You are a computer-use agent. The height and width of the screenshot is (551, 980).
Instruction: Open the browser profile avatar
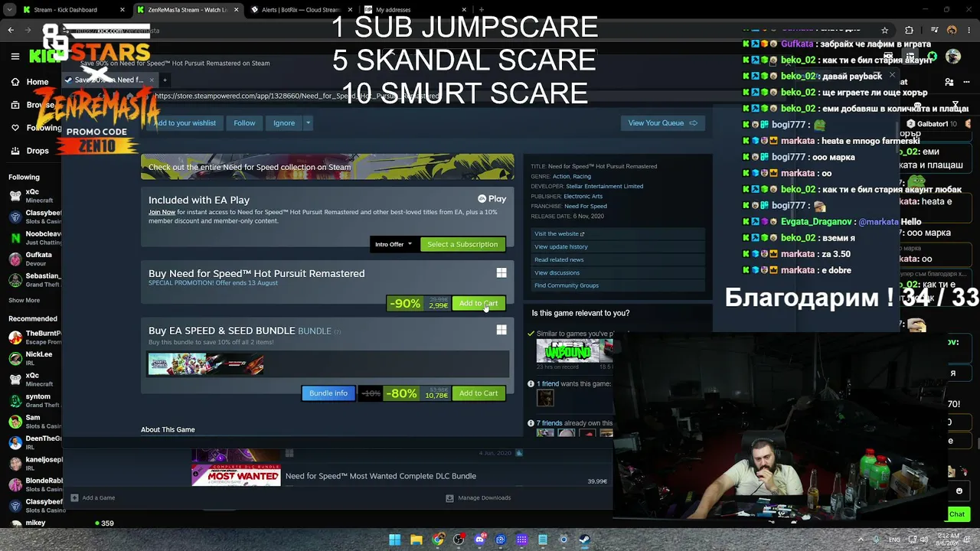coord(952,31)
